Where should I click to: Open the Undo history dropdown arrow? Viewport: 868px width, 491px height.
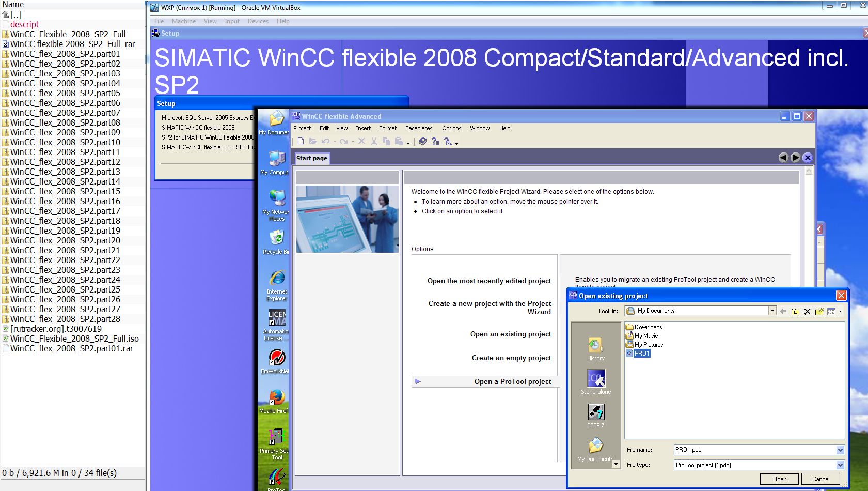coord(335,142)
